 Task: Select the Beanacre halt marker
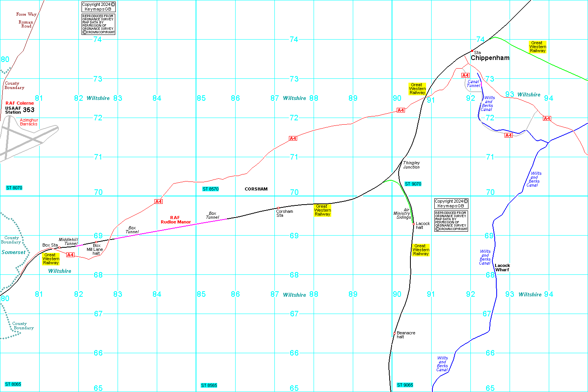[x=394, y=333]
